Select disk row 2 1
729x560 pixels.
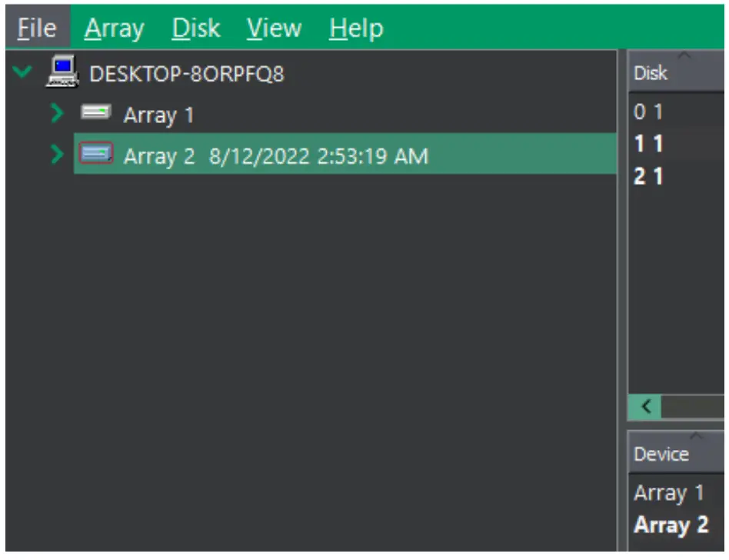(x=648, y=177)
